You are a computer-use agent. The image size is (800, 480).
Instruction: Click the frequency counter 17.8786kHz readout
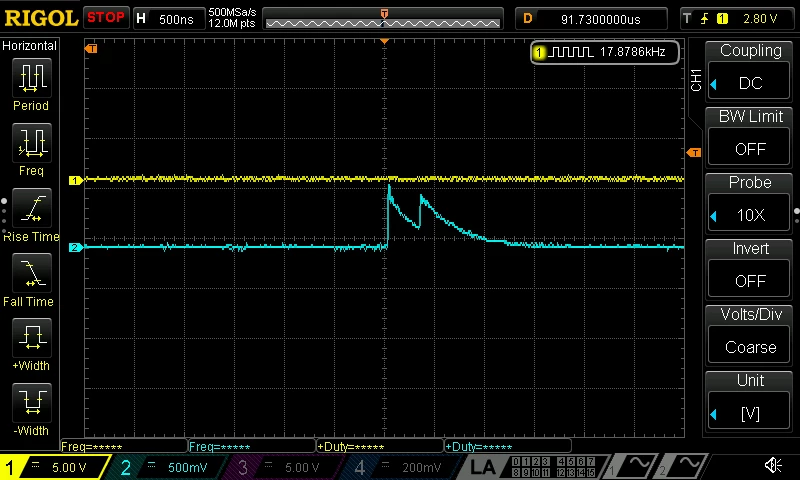tap(605, 52)
